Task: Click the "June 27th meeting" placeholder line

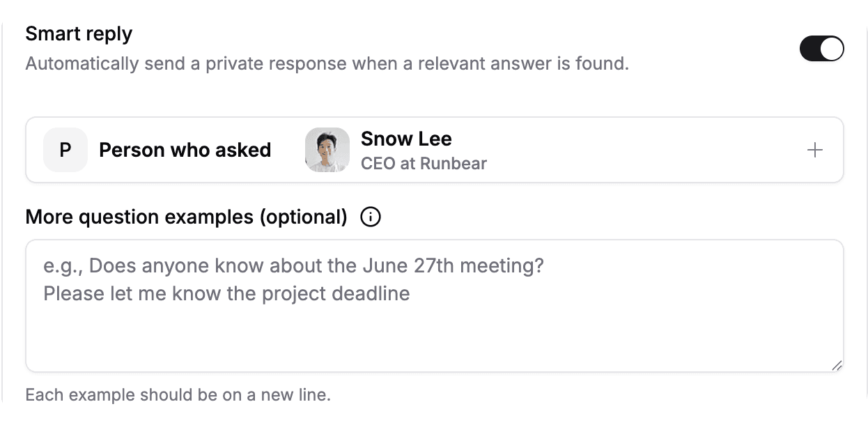Action: [x=293, y=265]
